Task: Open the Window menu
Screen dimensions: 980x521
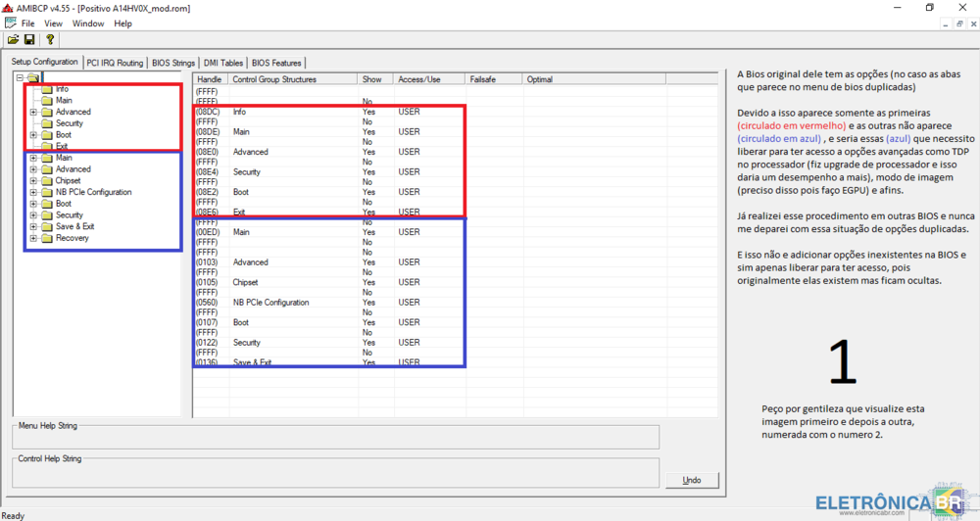Action: (88, 23)
